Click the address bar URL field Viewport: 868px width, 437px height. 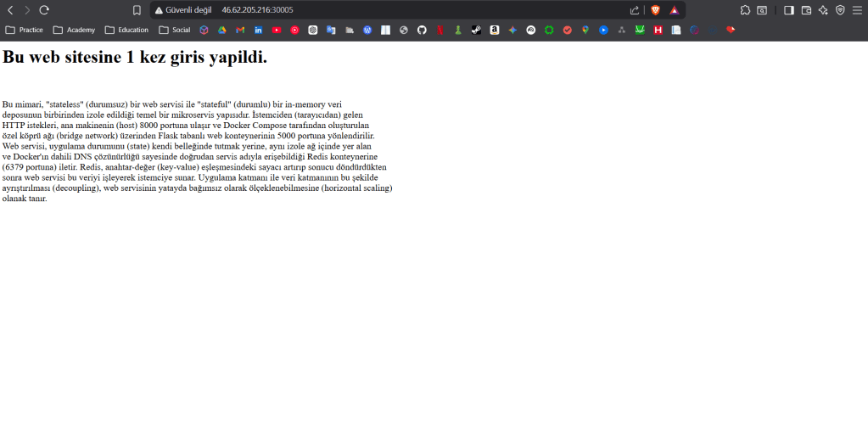coord(382,10)
